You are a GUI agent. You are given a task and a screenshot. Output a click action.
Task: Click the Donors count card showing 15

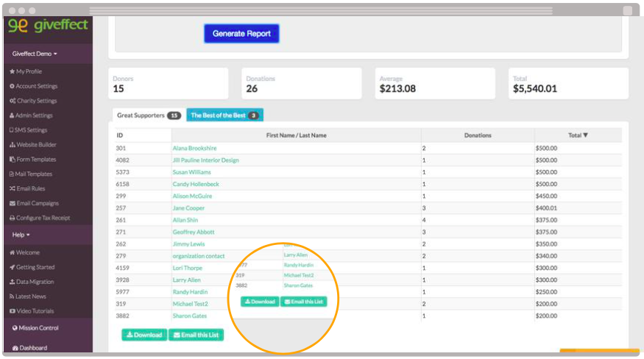[169, 84]
